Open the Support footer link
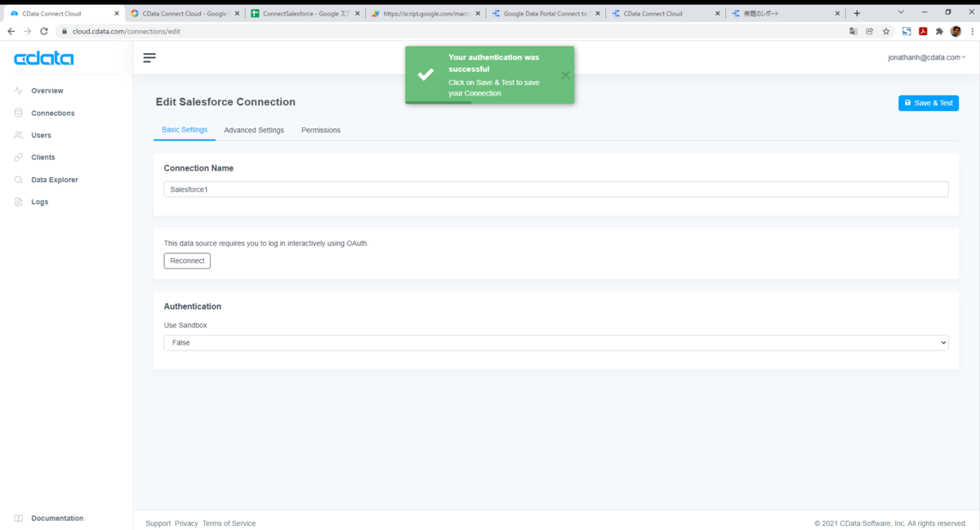 click(158, 523)
